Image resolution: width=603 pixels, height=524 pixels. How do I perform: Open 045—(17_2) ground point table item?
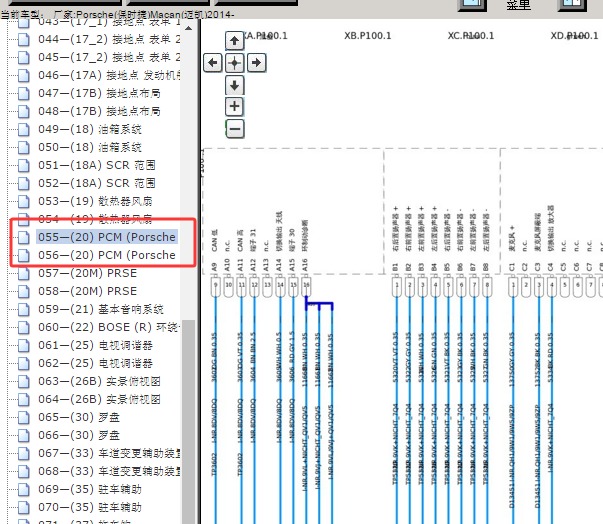coord(109,57)
